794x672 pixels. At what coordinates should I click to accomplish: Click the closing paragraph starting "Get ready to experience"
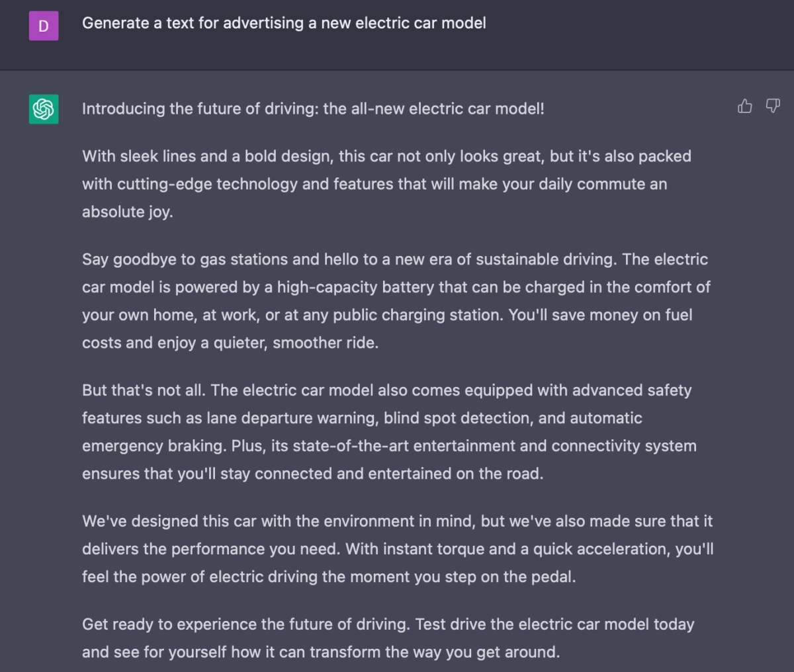click(388, 638)
